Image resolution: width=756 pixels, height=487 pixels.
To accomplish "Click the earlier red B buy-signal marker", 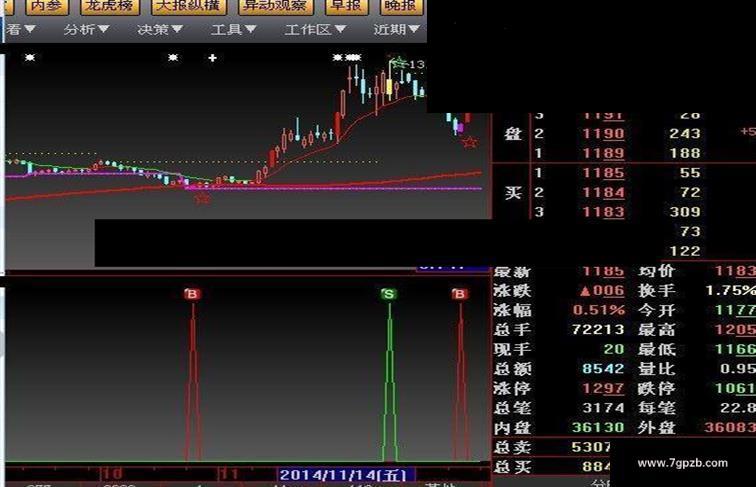I will pyautogui.click(x=192, y=294).
